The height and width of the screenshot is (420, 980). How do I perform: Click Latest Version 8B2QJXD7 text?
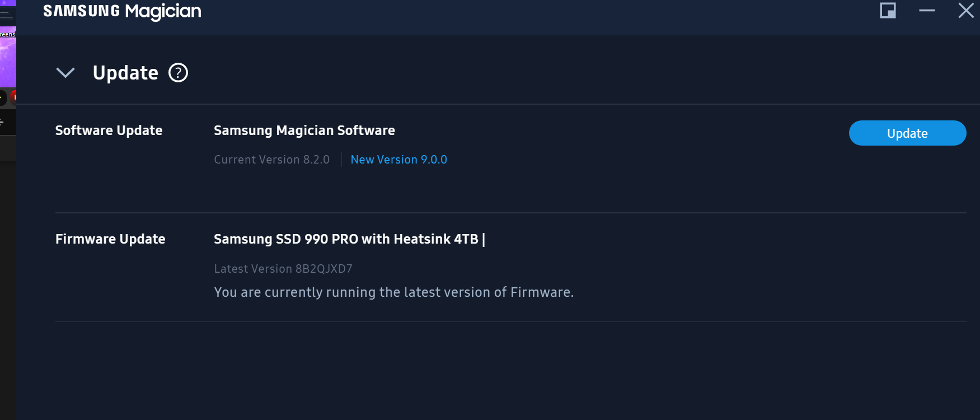(x=283, y=269)
